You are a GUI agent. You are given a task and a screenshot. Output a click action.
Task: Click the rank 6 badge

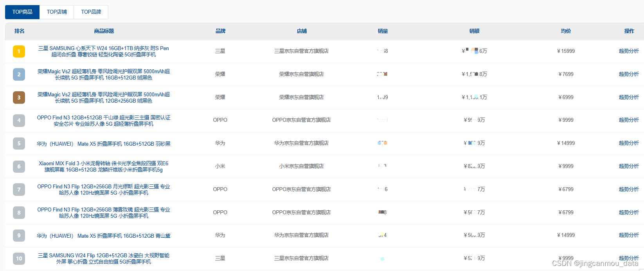[x=19, y=166]
